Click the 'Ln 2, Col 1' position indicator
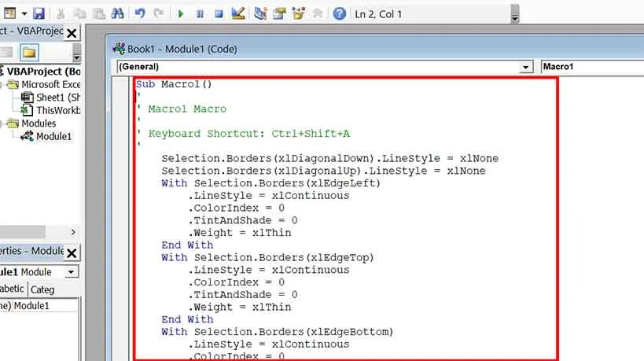Screen dimensions: 644x361 tap(378, 14)
